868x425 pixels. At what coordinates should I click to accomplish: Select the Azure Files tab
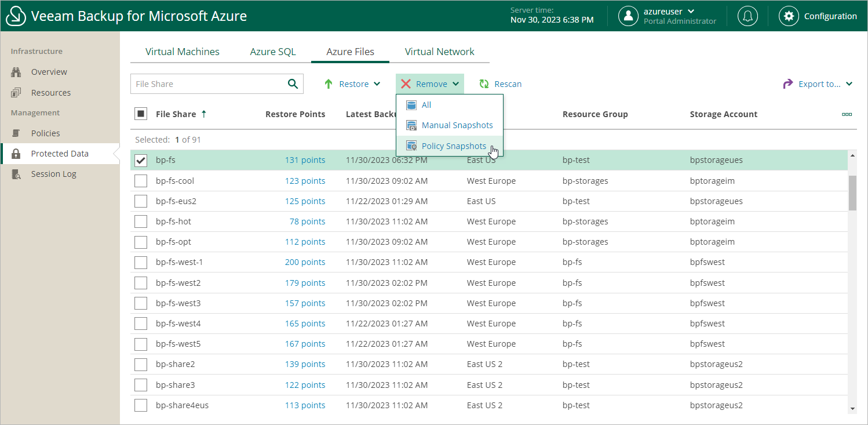click(350, 52)
